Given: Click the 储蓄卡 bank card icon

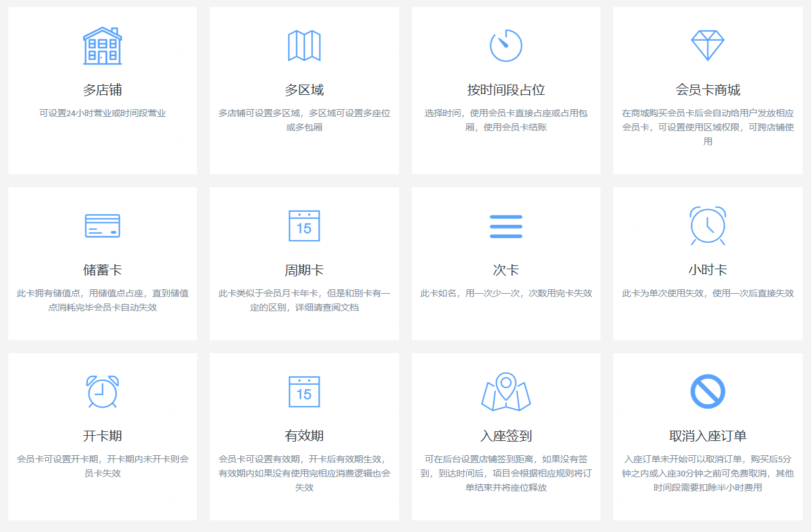Looking at the screenshot, I should (x=102, y=225).
